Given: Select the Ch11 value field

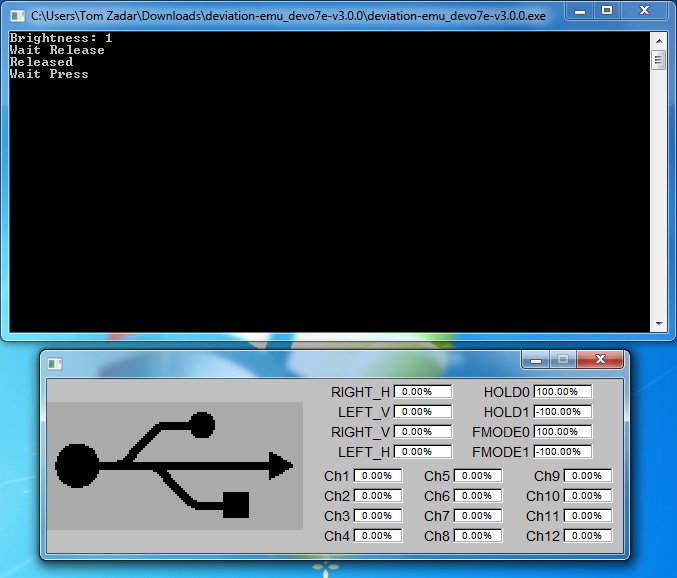Looking at the screenshot, I should tap(588, 516).
